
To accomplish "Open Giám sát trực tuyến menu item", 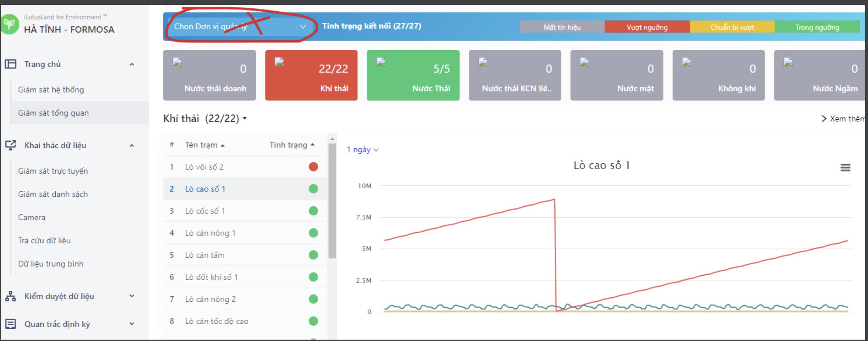I will coord(53,171).
